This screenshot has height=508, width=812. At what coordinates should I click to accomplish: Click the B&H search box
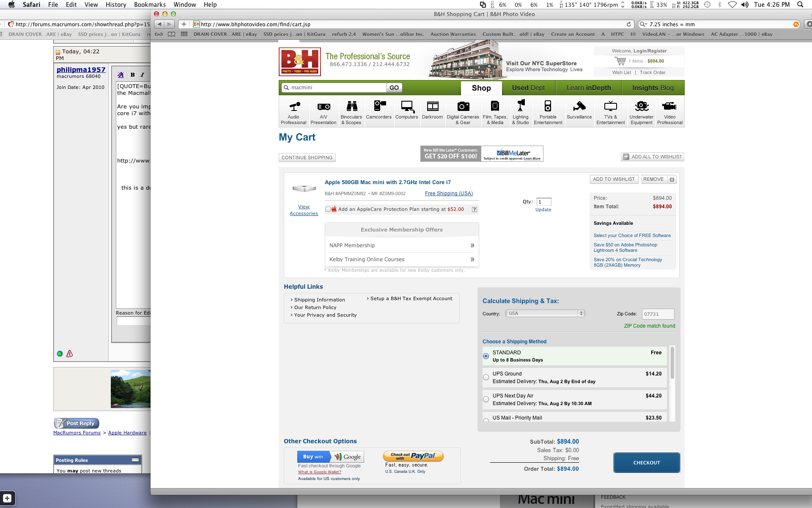[334, 88]
